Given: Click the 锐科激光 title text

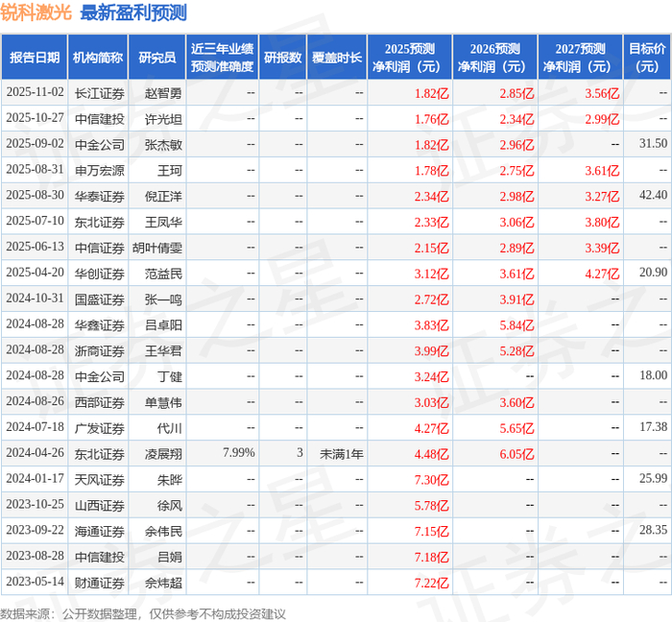Looking at the screenshot, I should pos(36,12).
